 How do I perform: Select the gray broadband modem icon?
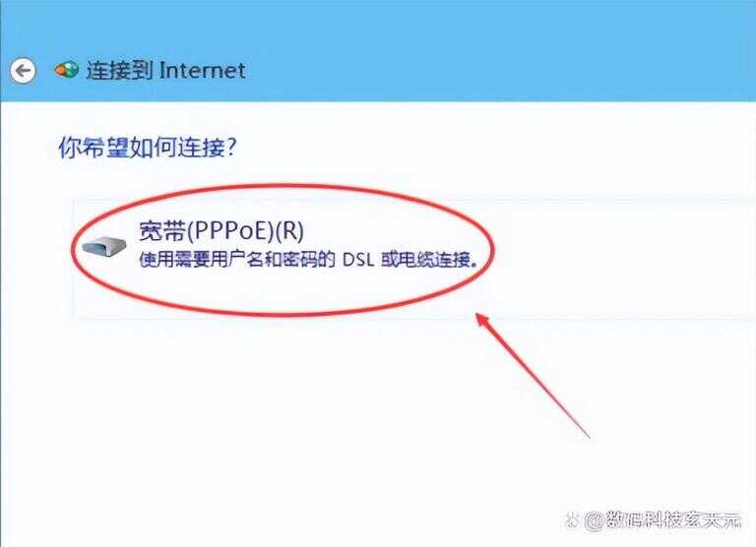point(103,246)
